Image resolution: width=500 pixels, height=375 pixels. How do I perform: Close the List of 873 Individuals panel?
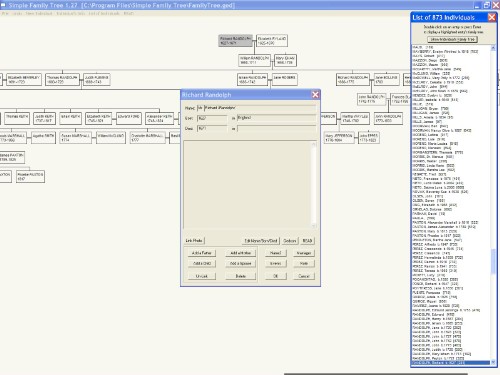coord(492,17)
